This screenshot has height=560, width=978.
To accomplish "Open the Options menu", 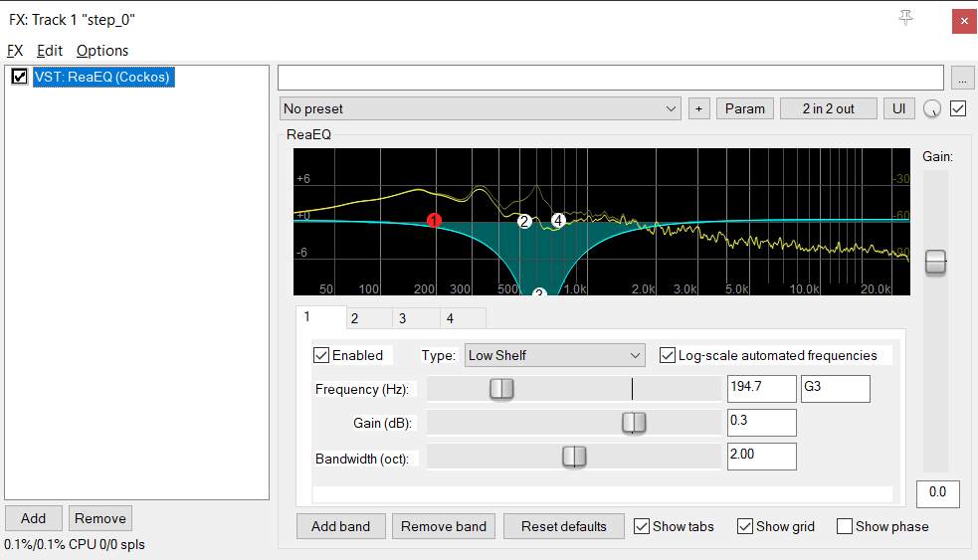I will coord(101,50).
